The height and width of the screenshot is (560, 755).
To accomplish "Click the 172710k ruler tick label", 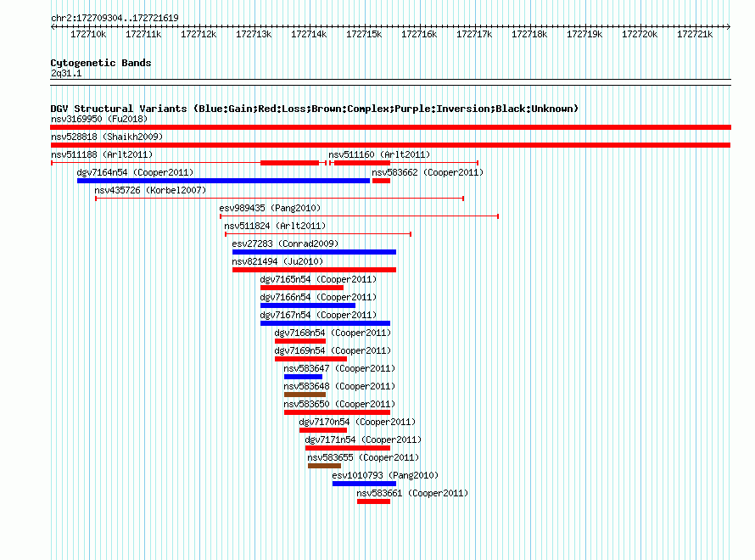I will pos(88,34).
